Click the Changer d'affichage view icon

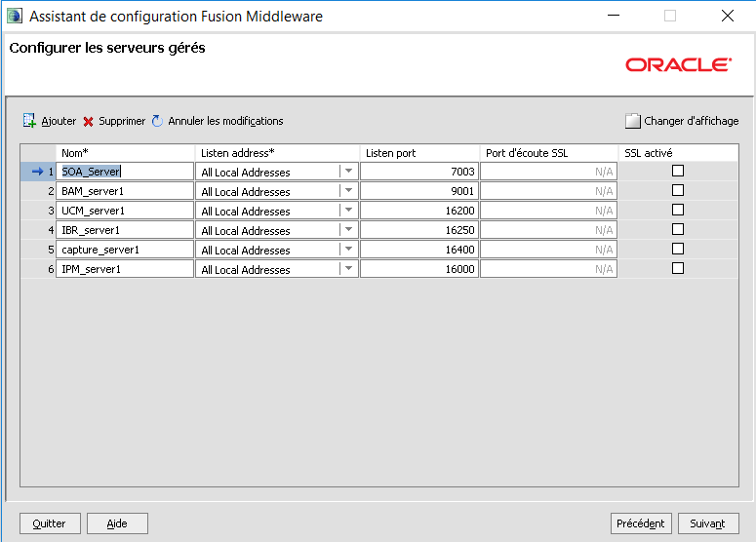coord(633,122)
